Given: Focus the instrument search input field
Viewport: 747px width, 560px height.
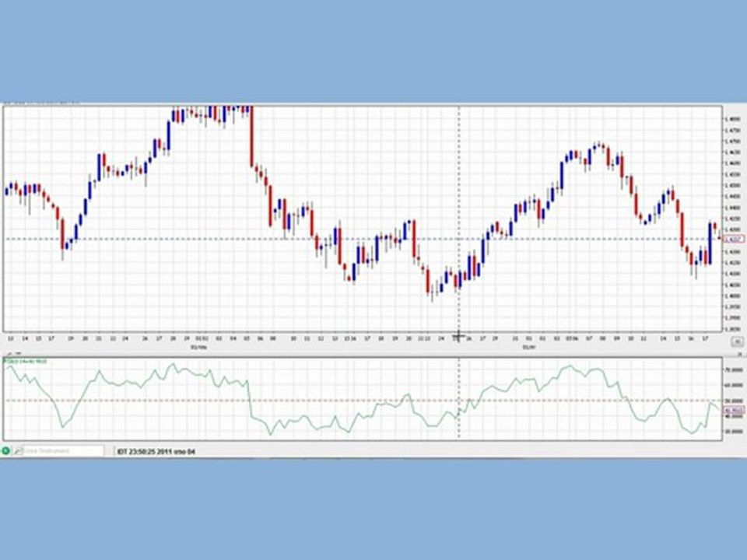Looking at the screenshot, I should tap(63, 450).
